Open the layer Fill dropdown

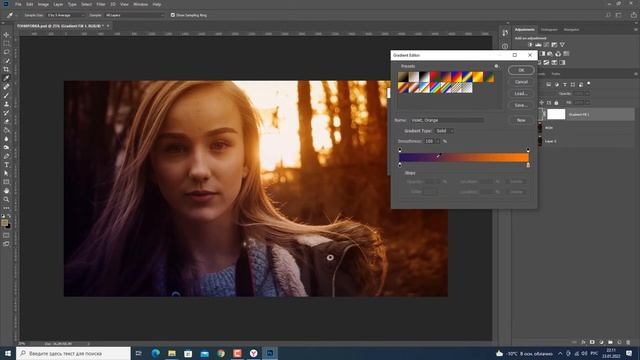587,102
